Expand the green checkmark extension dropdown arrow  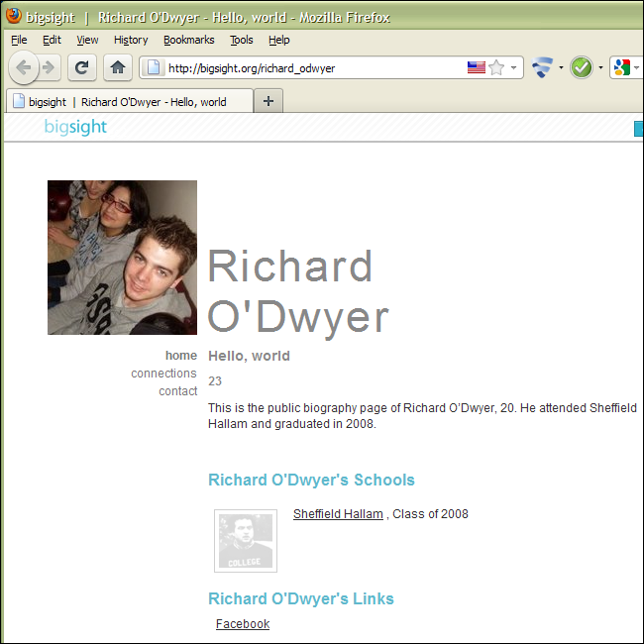pyautogui.click(x=600, y=67)
